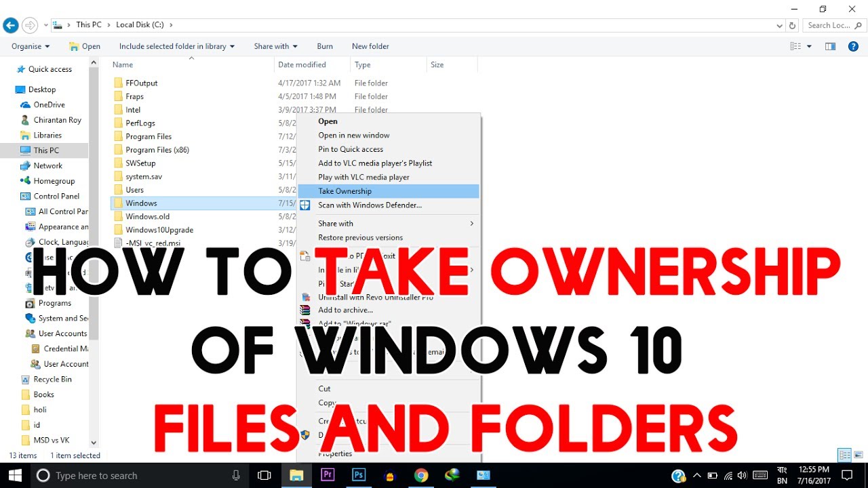Open recent locations dropdown arrow

pos(45,25)
